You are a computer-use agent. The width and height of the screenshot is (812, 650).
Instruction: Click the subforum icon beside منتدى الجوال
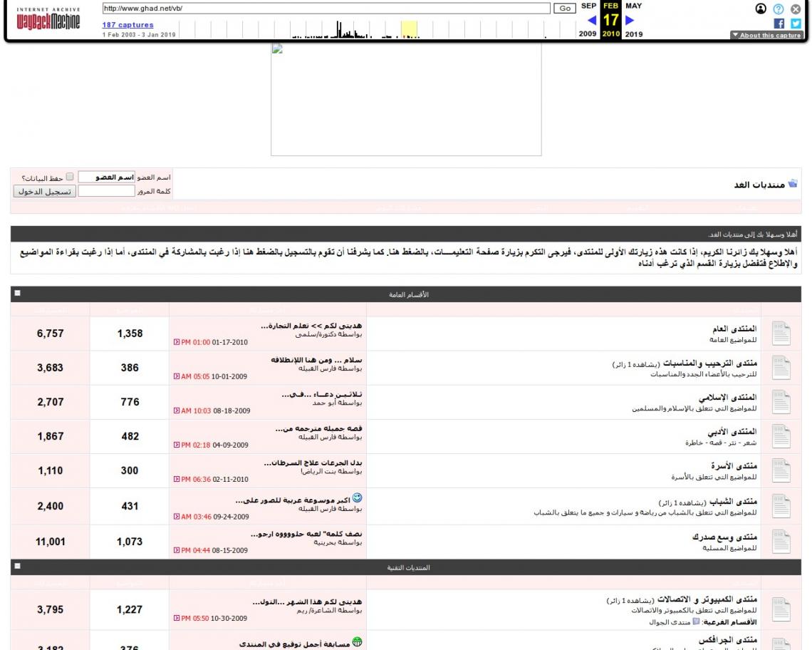pos(696,621)
